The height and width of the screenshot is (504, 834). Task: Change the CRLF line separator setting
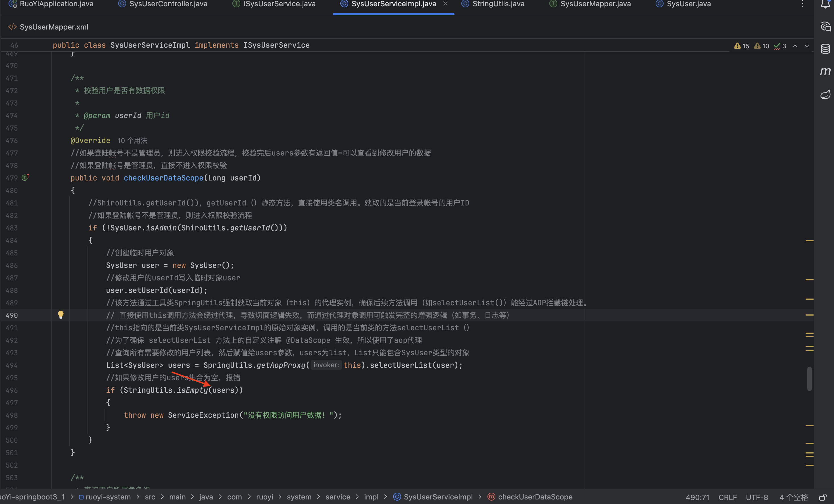[x=727, y=497]
